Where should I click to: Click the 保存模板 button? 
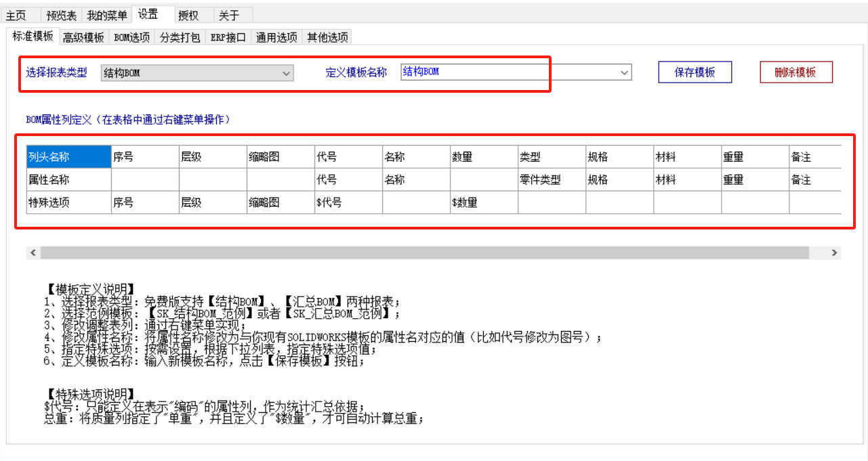click(x=694, y=72)
